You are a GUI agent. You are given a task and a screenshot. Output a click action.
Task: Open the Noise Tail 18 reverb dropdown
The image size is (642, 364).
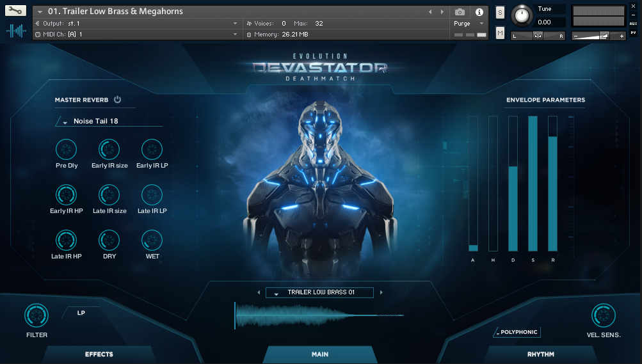pyautogui.click(x=109, y=121)
